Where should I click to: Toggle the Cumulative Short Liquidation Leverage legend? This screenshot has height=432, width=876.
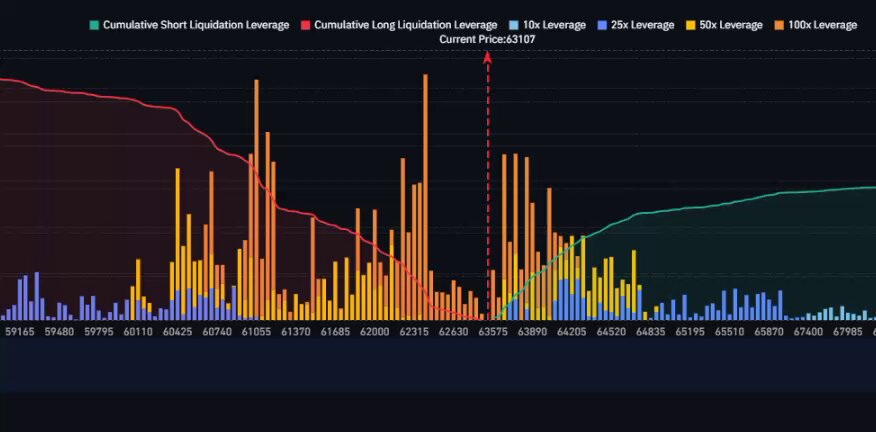[189, 25]
